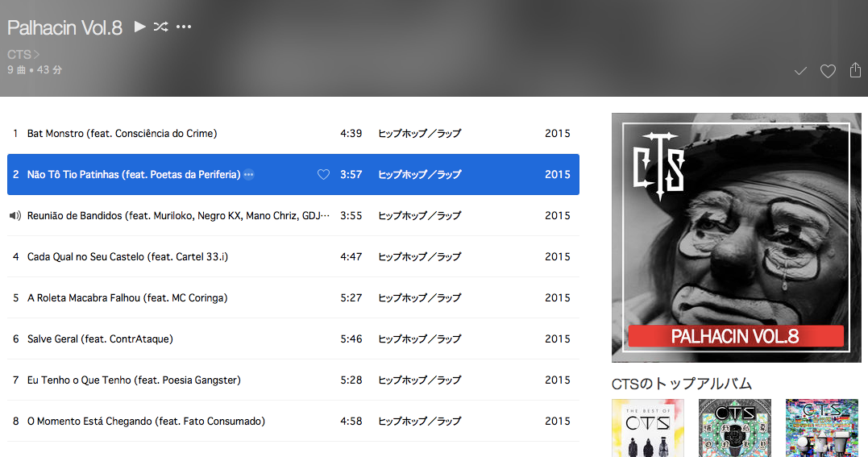Screen dimensions: 868x457
Task: Select track Cada Qual no Seu Castelo
Action: 293,256
